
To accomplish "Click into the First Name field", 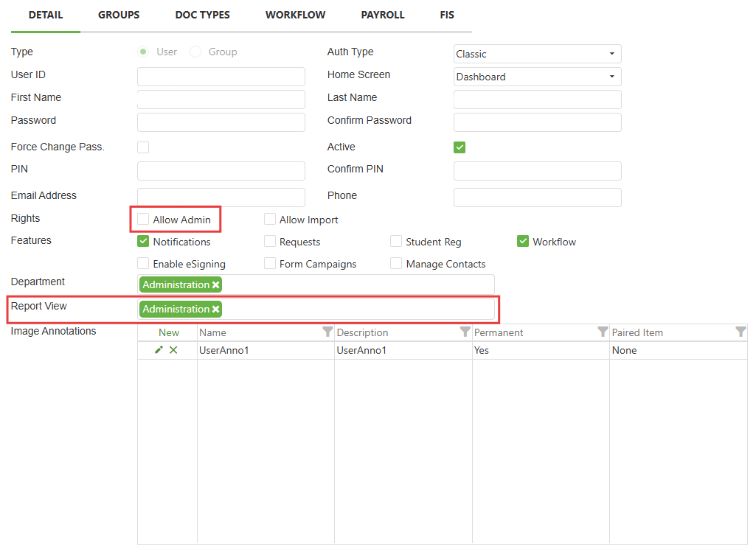I will (x=221, y=99).
